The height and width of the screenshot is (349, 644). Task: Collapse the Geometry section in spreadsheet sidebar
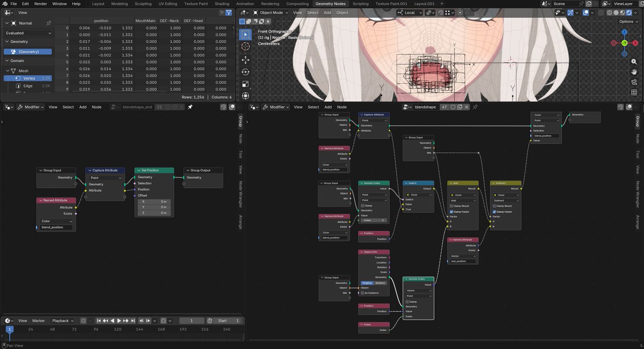(x=6, y=41)
